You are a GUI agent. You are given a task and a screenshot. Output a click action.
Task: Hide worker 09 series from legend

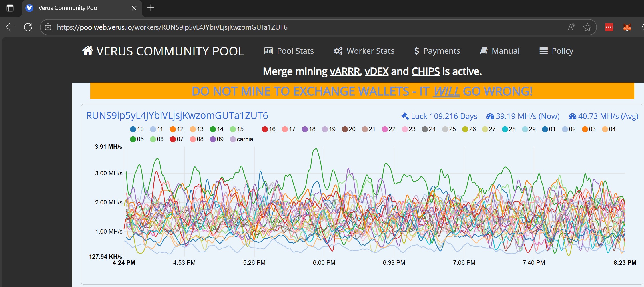pyautogui.click(x=217, y=139)
